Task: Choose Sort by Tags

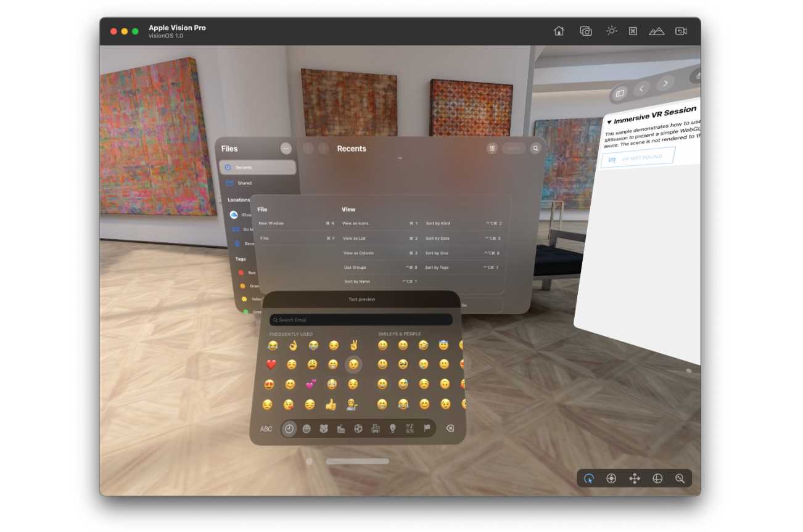Action: click(x=461, y=268)
